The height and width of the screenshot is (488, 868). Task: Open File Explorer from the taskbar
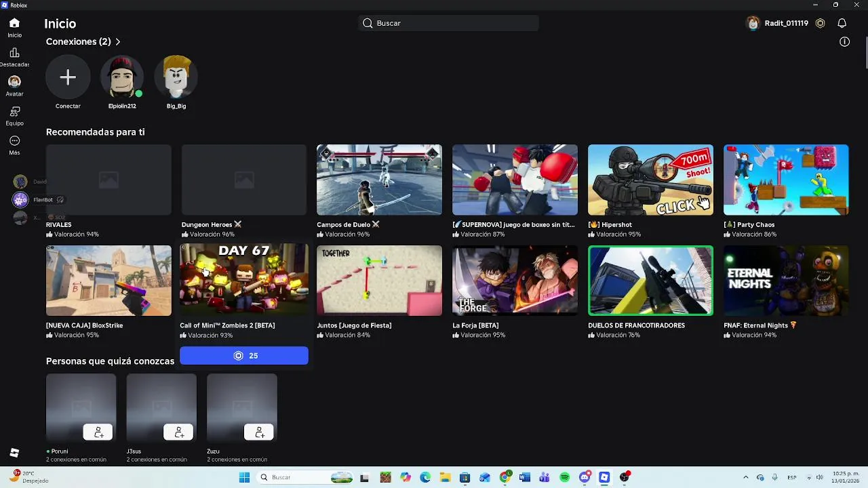[445, 477]
